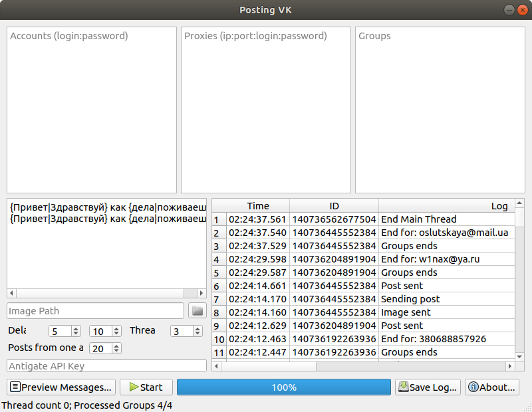Increase the maximum delay value of 10
This screenshot has width=532, height=412.
coord(116,328)
